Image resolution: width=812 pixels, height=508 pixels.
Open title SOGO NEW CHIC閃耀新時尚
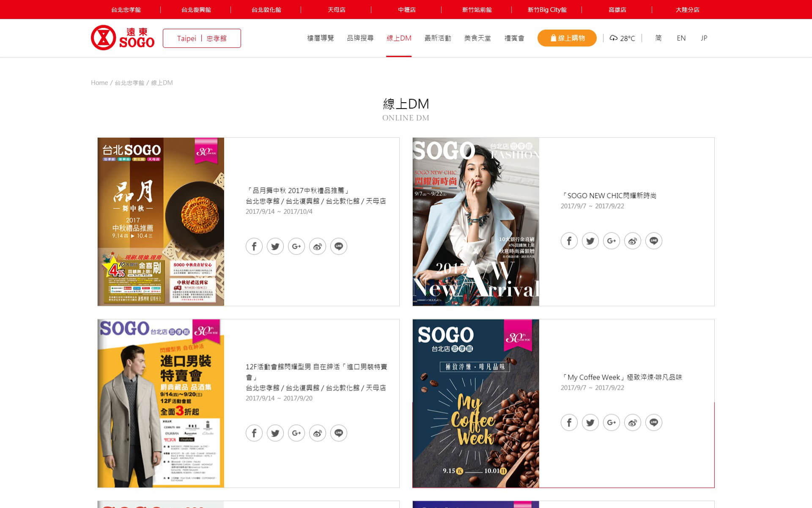609,196
